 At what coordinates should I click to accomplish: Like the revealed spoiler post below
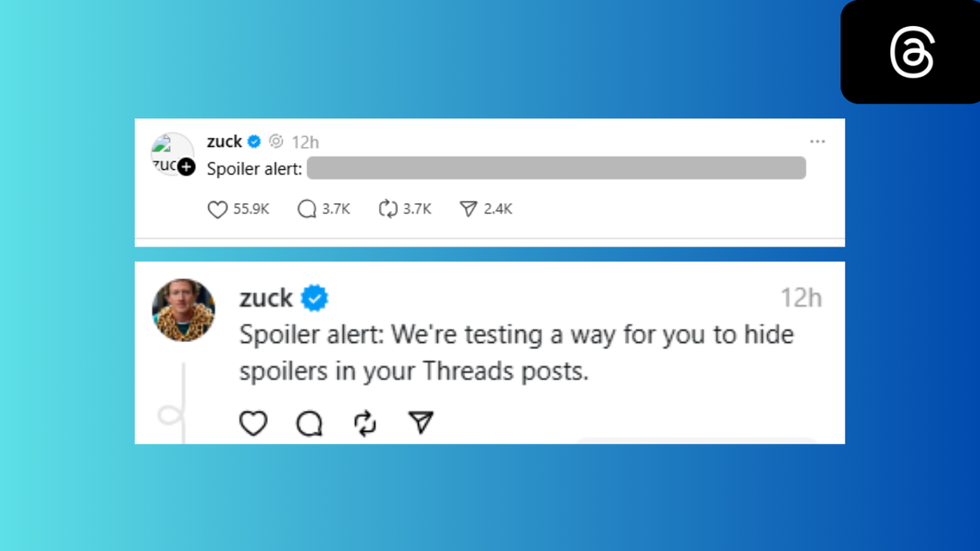(253, 423)
